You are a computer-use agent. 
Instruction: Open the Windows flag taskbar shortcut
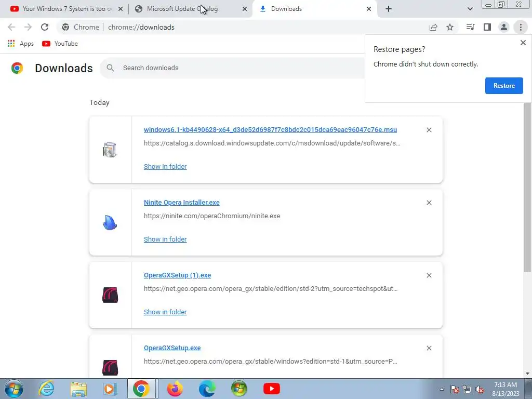coord(239,389)
